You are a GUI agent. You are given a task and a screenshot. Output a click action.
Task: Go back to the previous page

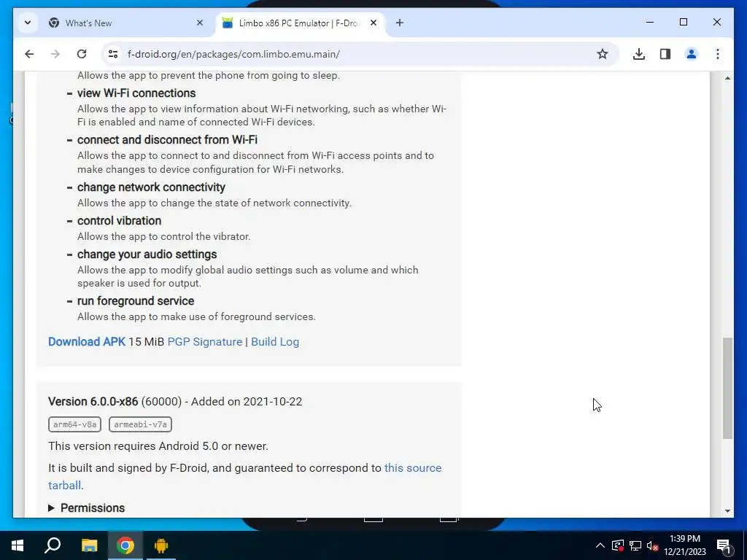pos(29,54)
